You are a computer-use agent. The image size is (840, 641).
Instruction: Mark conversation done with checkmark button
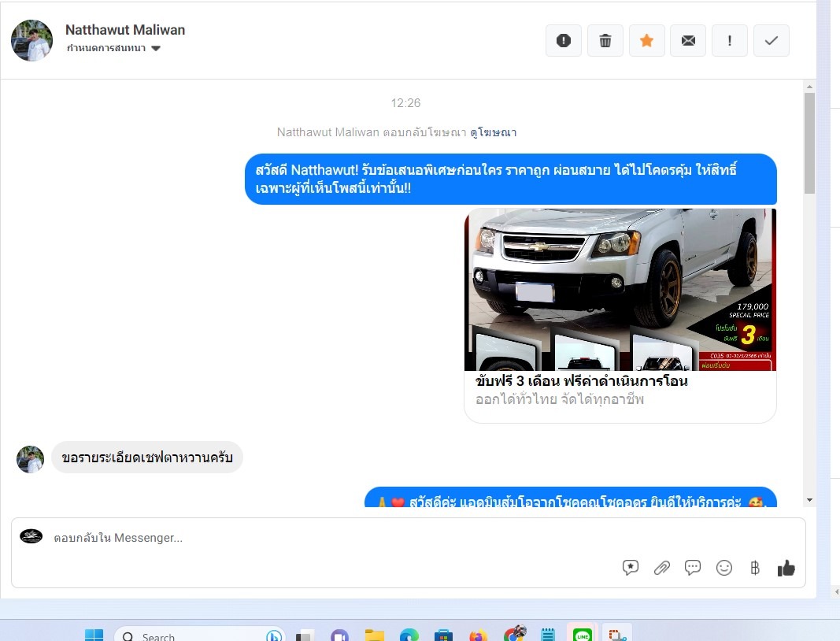(x=772, y=41)
